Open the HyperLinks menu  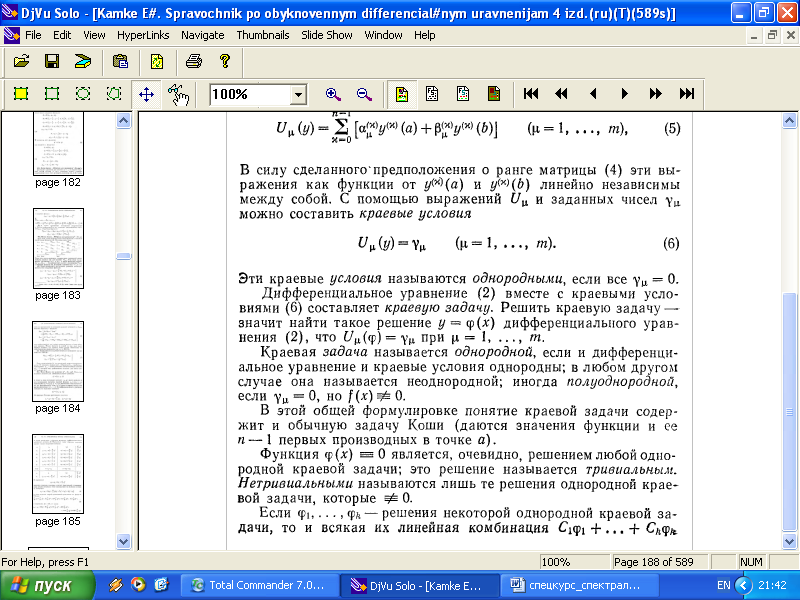coord(143,35)
